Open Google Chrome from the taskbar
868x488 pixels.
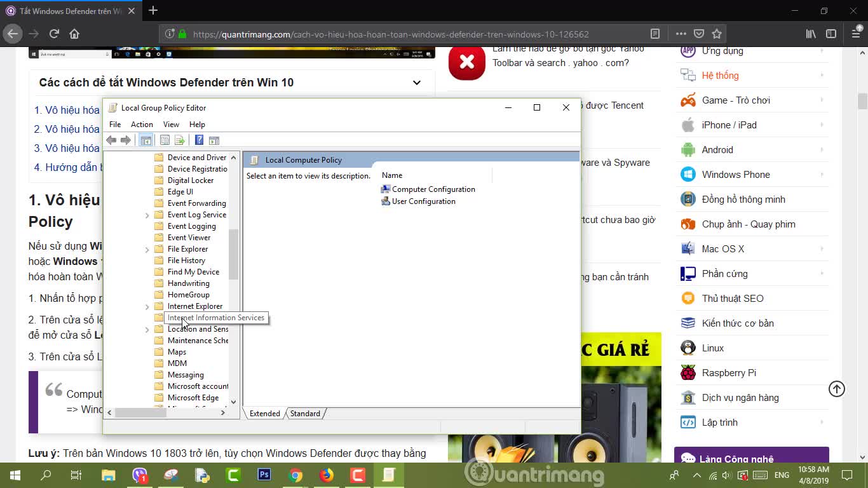click(295, 475)
